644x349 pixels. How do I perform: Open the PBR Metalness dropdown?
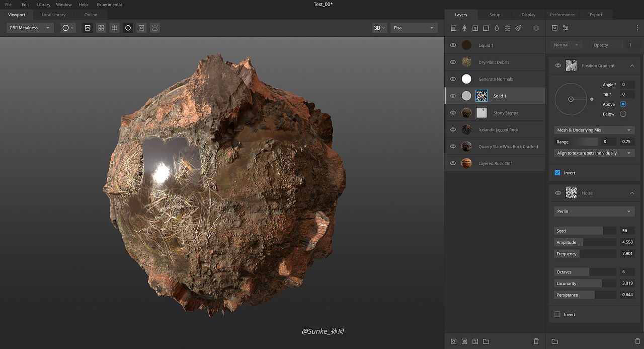[30, 28]
